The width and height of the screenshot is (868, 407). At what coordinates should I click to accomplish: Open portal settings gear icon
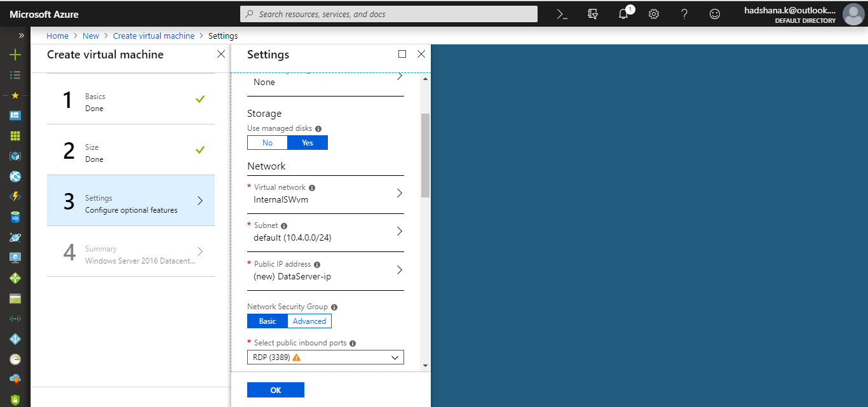tap(654, 14)
